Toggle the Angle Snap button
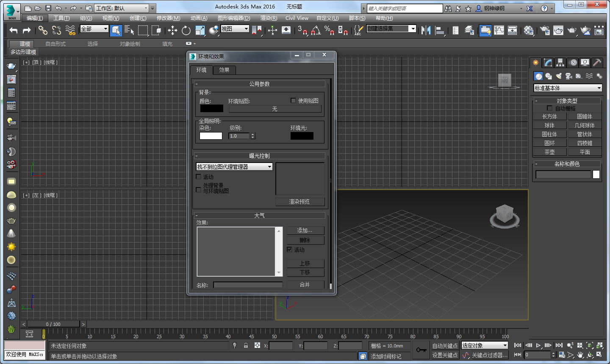610x364 pixels. (x=316, y=30)
